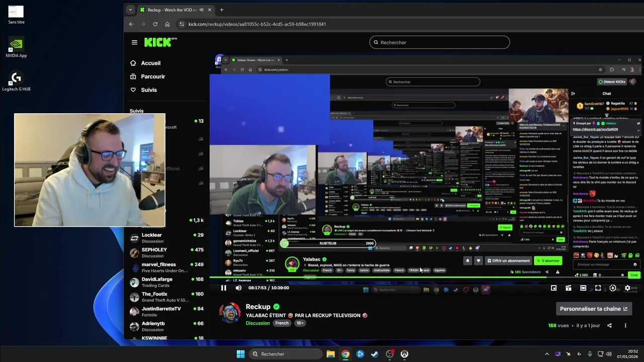This screenshot has width=644, height=362.
Task: Mute the video player volume
Action: [238, 288]
